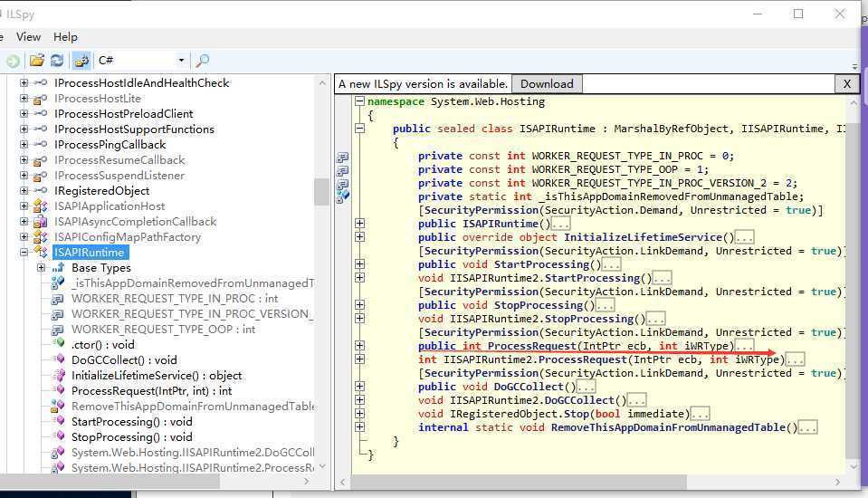868x498 pixels.
Task: Click the ISAPIAsyncCompletionCallback delegate icon
Action: [40, 222]
